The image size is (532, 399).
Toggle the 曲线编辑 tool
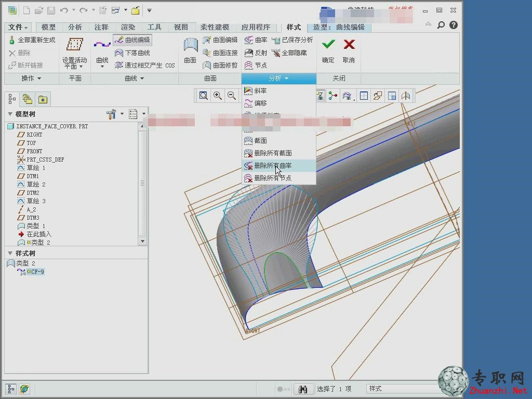click(132, 40)
